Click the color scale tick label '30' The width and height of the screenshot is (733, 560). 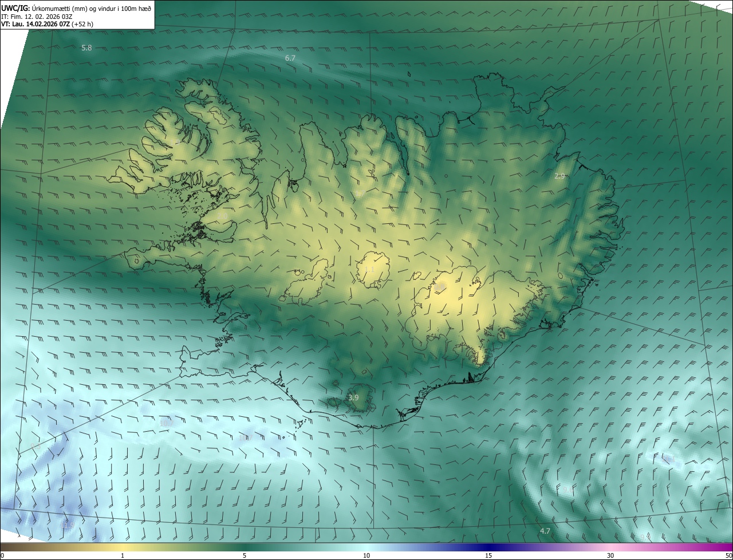click(610, 556)
